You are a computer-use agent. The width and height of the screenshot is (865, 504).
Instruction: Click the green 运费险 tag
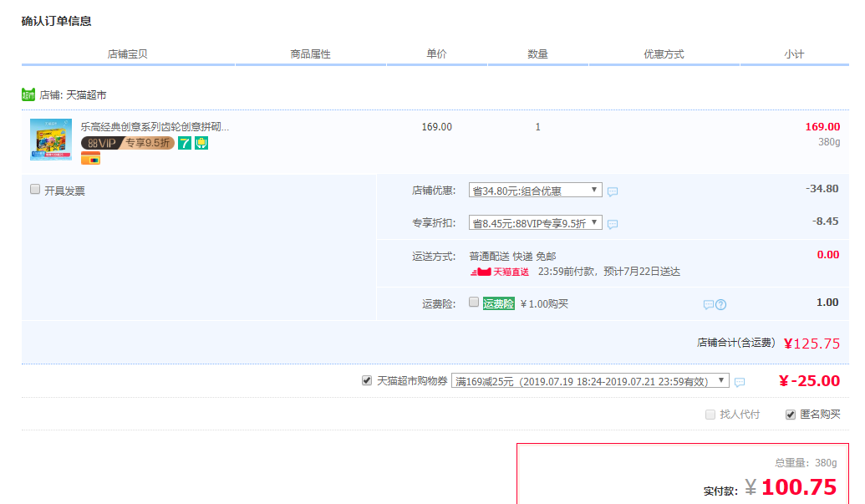(x=499, y=304)
